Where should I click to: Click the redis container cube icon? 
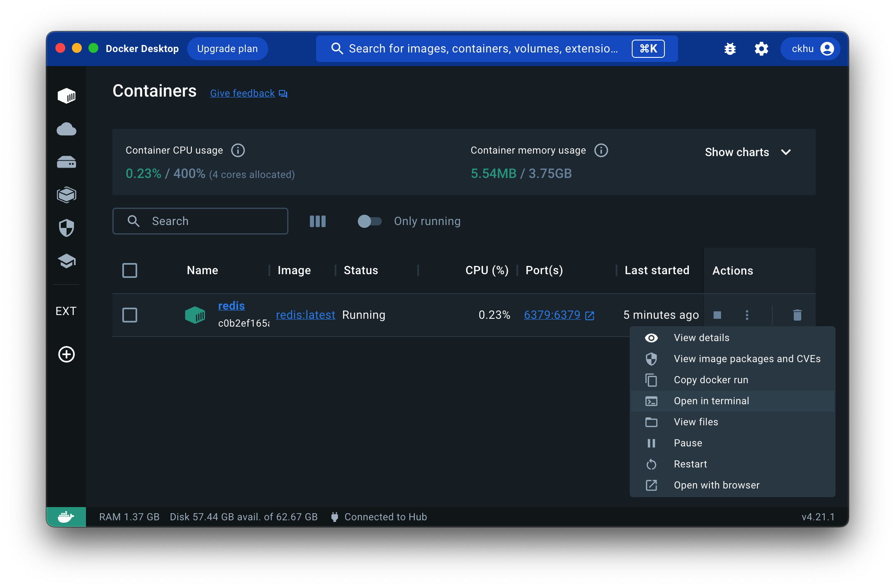[x=195, y=315]
